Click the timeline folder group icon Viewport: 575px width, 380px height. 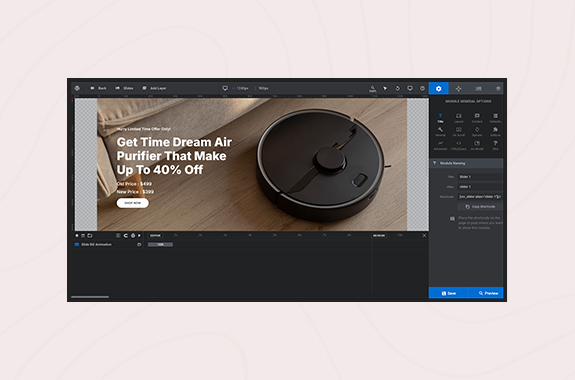(90, 235)
